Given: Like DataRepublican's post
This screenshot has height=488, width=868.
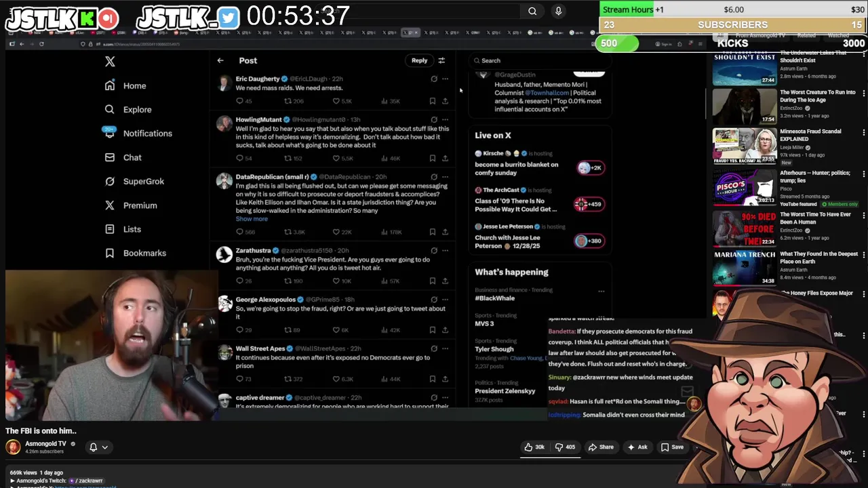Looking at the screenshot, I should [x=336, y=232].
